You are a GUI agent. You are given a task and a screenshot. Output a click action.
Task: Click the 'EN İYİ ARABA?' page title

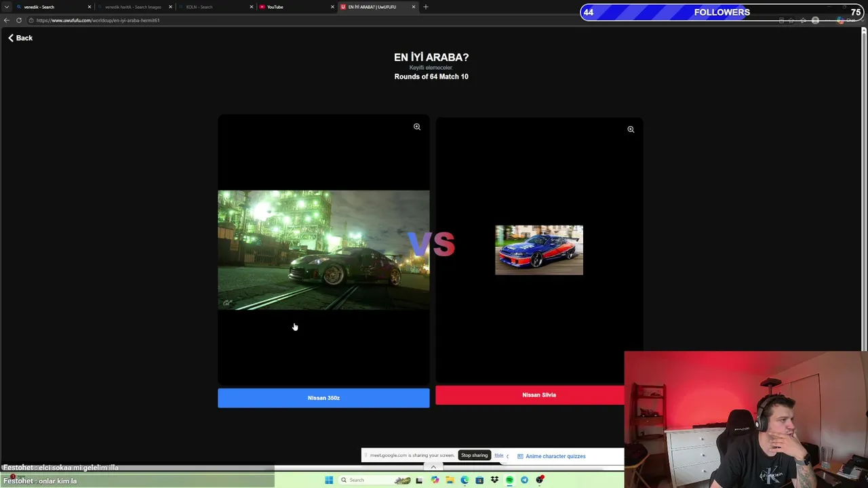[431, 58]
